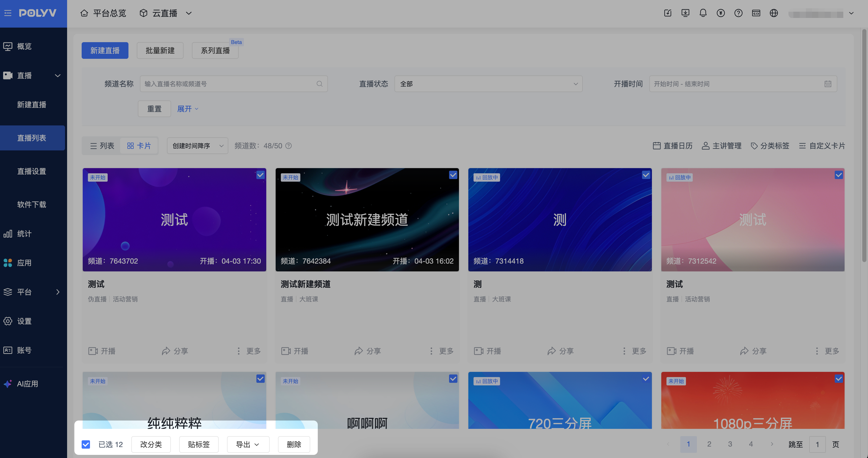Open the download center icon in header
This screenshot has height=458, width=868.
click(685, 13)
